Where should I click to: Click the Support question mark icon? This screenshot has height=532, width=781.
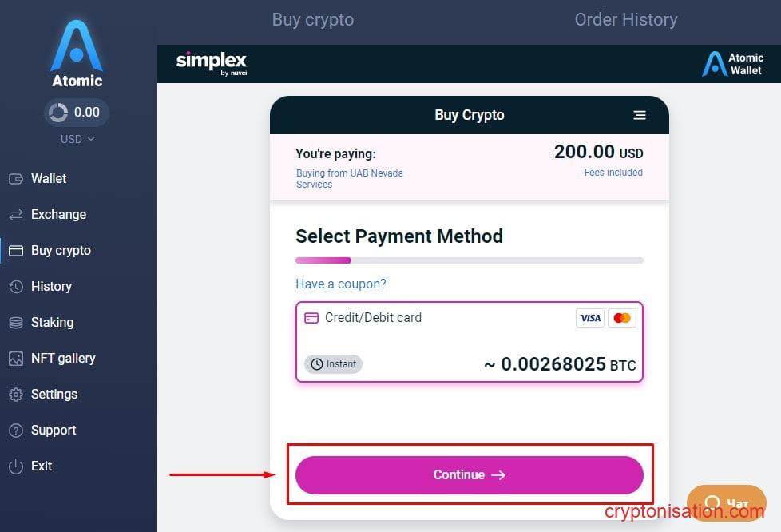point(16,431)
